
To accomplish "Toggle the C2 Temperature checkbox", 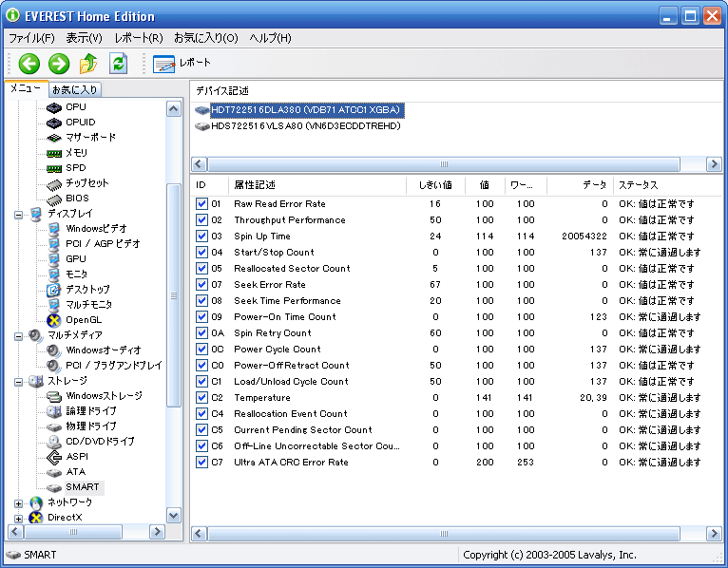I will (x=202, y=398).
